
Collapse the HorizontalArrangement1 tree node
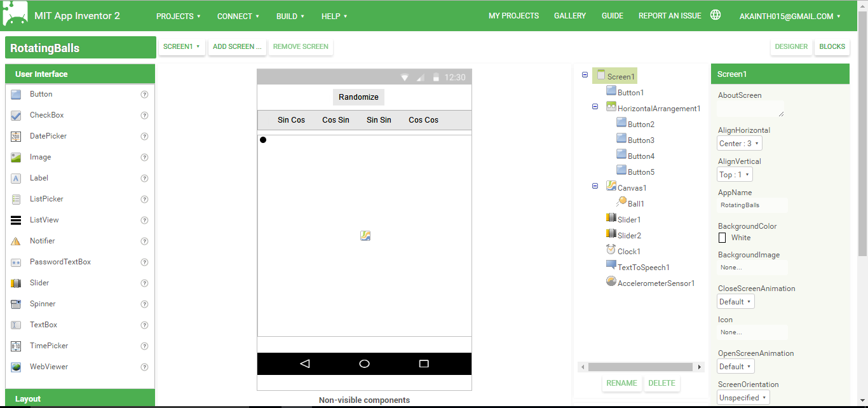pyautogui.click(x=595, y=107)
